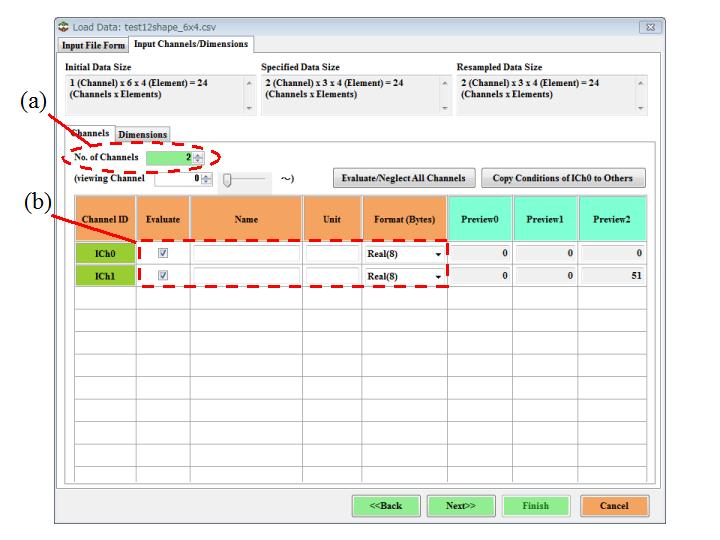
Task: Click the Unit field for ICh1
Action: pyautogui.click(x=332, y=276)
